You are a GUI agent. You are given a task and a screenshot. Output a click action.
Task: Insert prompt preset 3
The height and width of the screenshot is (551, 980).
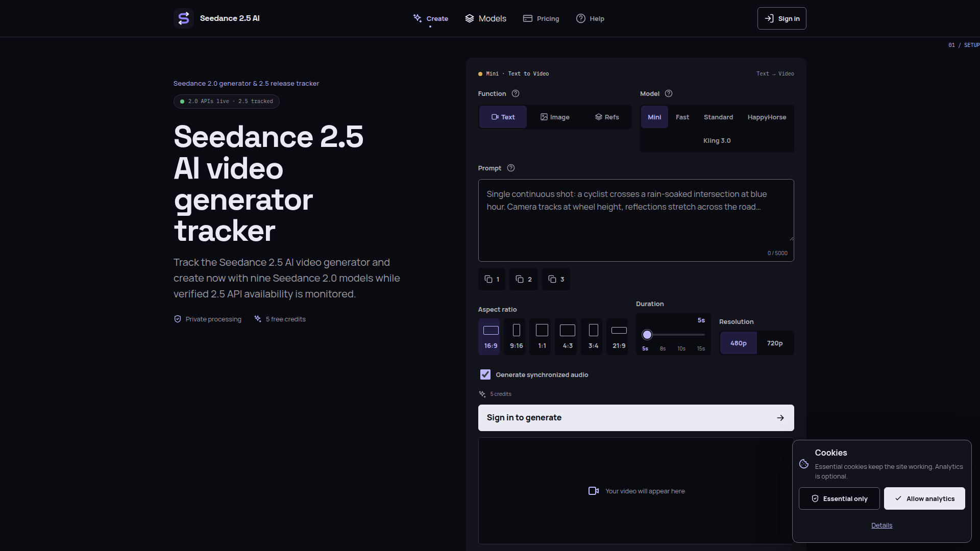[556, 279]
